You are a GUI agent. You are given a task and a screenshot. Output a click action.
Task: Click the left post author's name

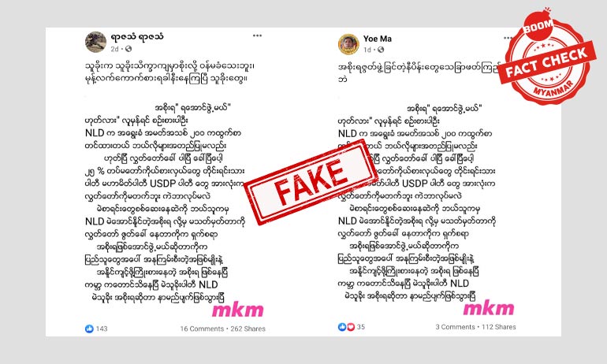tap(137, 37)
